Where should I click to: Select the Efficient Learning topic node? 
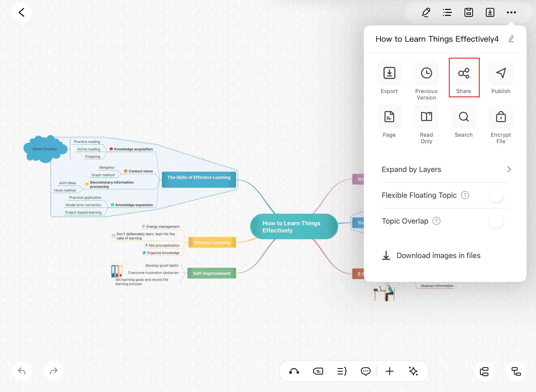(x=212, y=243)
